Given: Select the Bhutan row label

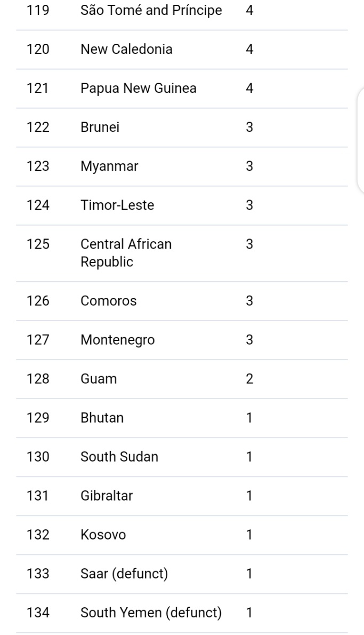Looking at the screenshot, I should [102, 418].
